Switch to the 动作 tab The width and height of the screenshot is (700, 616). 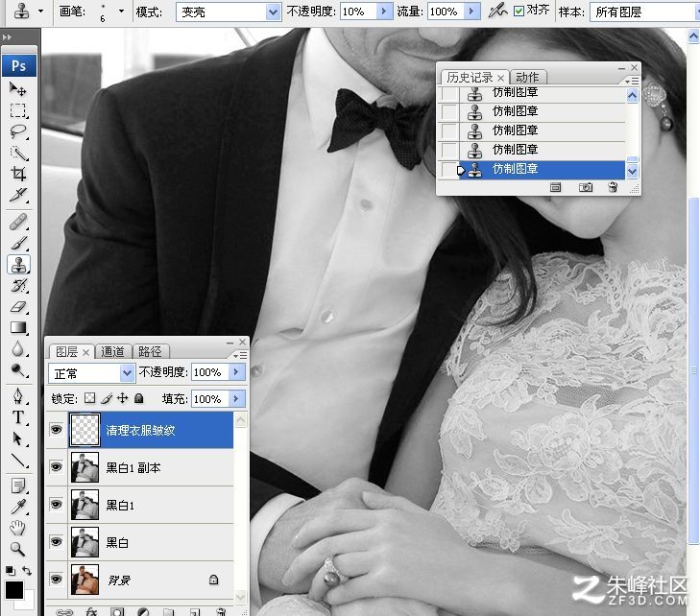click(528, 78)
